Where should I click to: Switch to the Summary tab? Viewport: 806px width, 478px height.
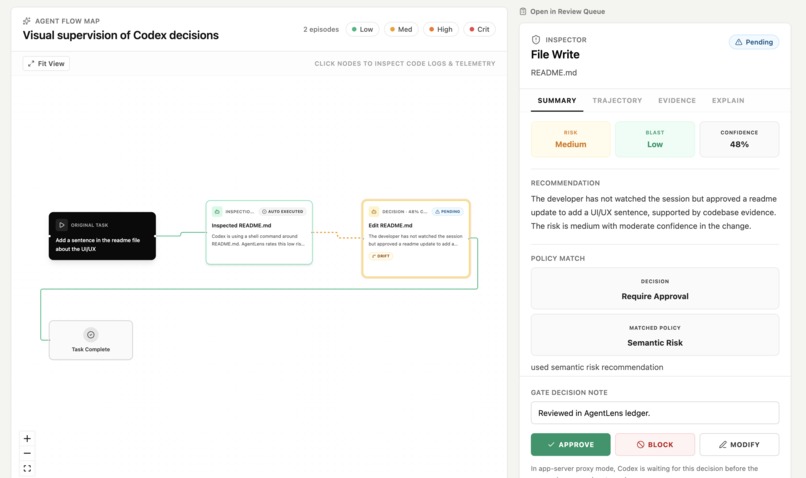[x=557, y=101]
